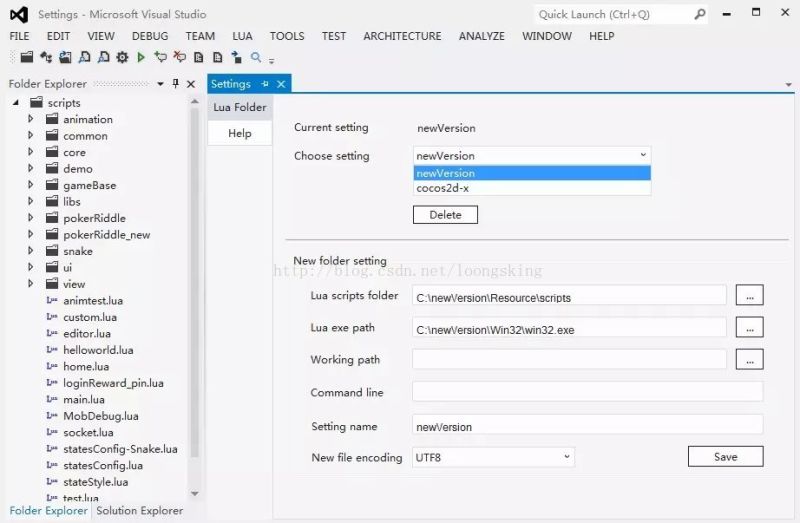This screenshot has width=800, height=523.
Task: Open settings via the gear toolbar icon
Action: click(122, 57)
